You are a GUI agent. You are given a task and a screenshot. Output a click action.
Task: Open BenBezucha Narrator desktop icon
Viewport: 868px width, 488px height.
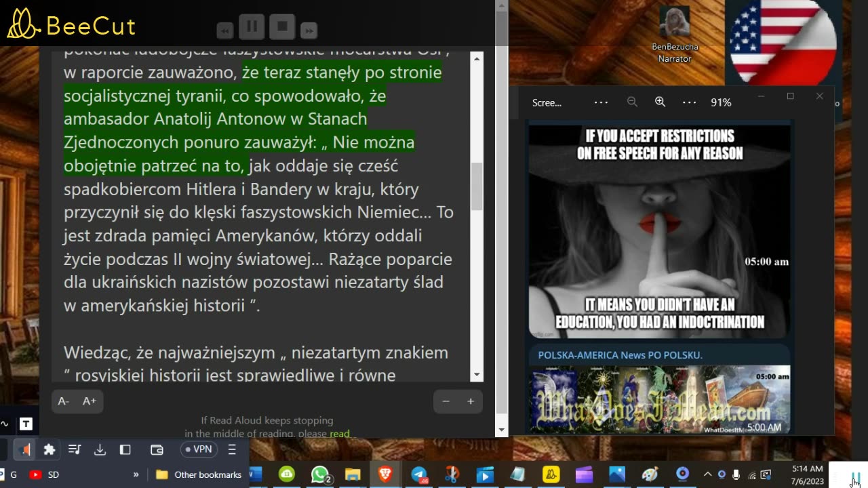674,34
